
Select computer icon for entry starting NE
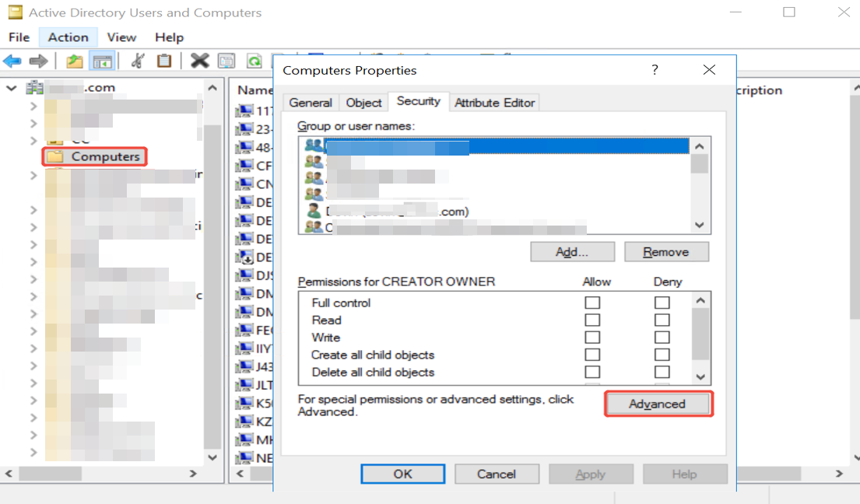[x=244, y=458]
